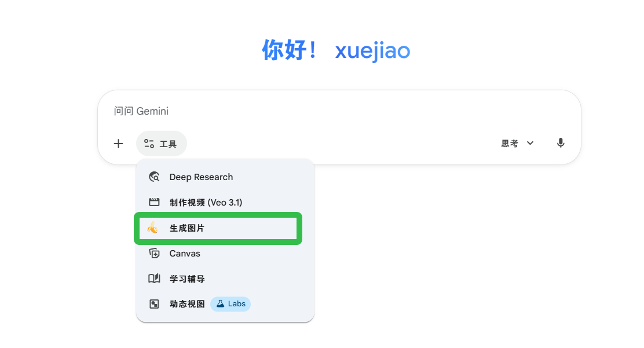Click the microphone icon for voice input
Viewport: 644px width, 348px height.
[560, 143]
